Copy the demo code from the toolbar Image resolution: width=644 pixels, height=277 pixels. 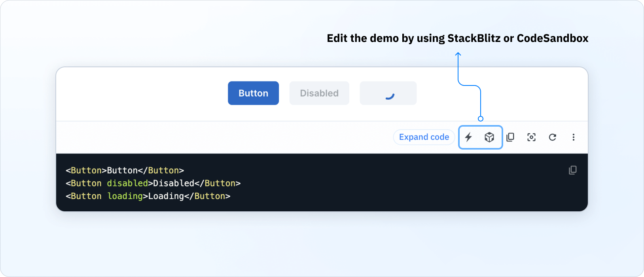tap(511, 137)
